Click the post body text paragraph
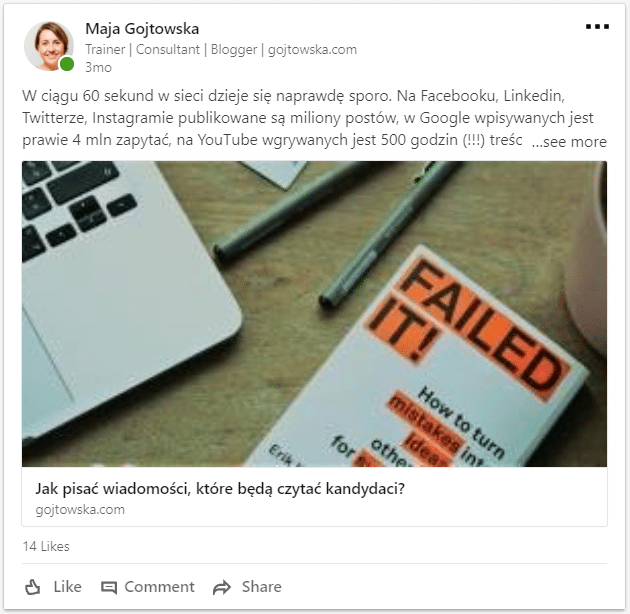 pyautogui.click(x=314, y=118)
